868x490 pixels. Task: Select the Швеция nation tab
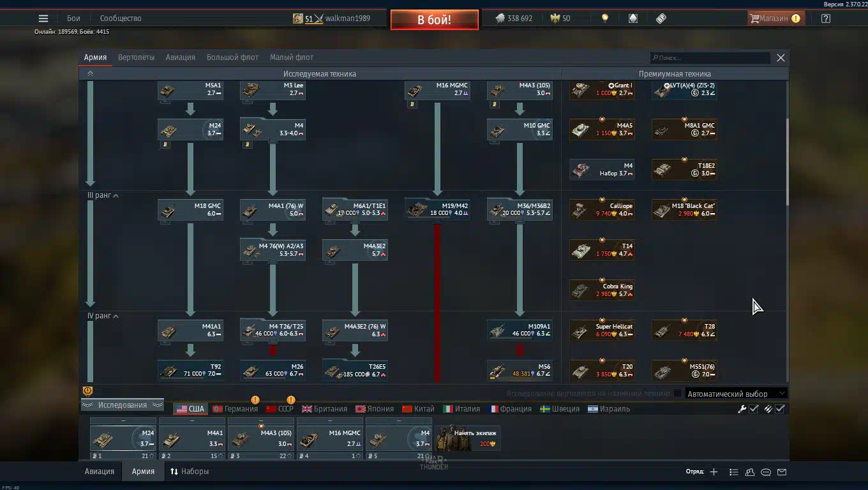(560, 409)
